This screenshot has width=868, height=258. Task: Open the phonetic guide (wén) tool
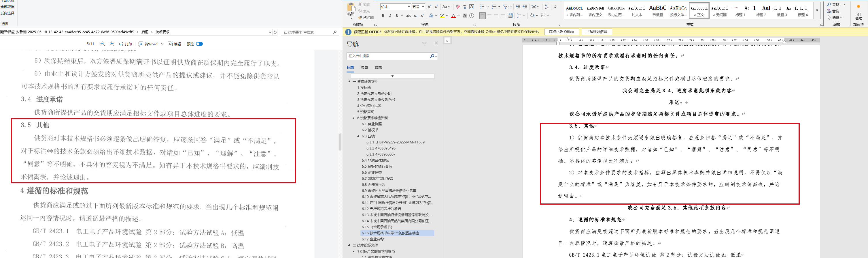[465, 7]
